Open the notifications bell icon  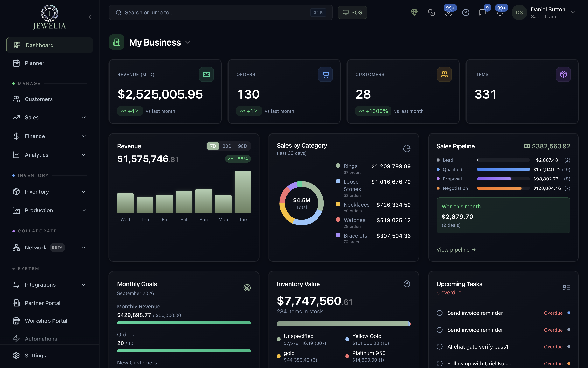tap(500, 12)
